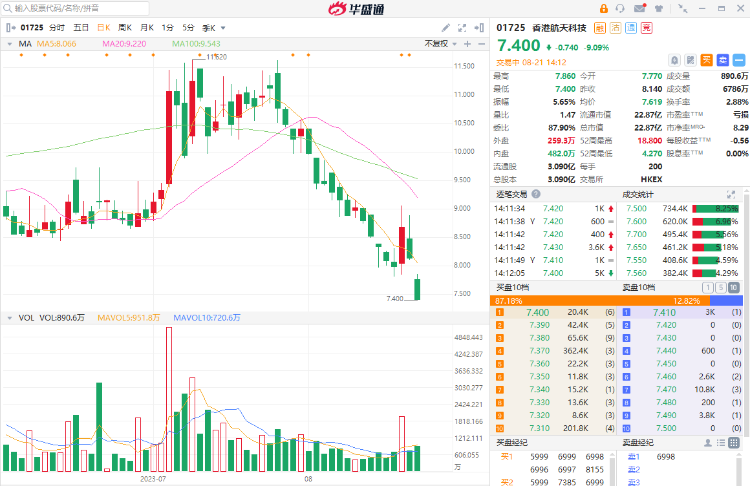
Task: Click the broker person view icon
Action: pos(708,443)
